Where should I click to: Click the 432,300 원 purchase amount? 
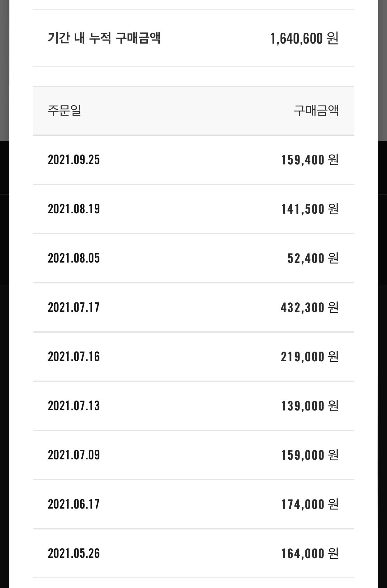pos(310,307)
